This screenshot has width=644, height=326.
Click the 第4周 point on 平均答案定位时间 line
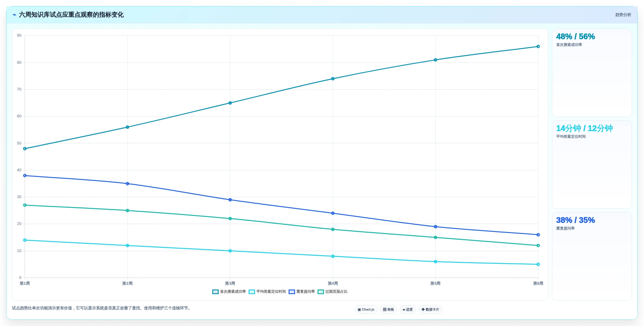(333, 256)
